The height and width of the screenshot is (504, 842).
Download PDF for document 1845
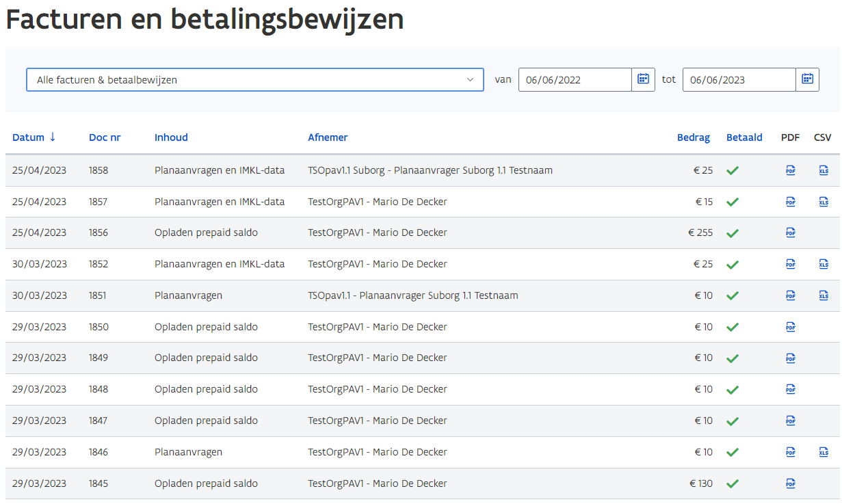tap(791, 483)
